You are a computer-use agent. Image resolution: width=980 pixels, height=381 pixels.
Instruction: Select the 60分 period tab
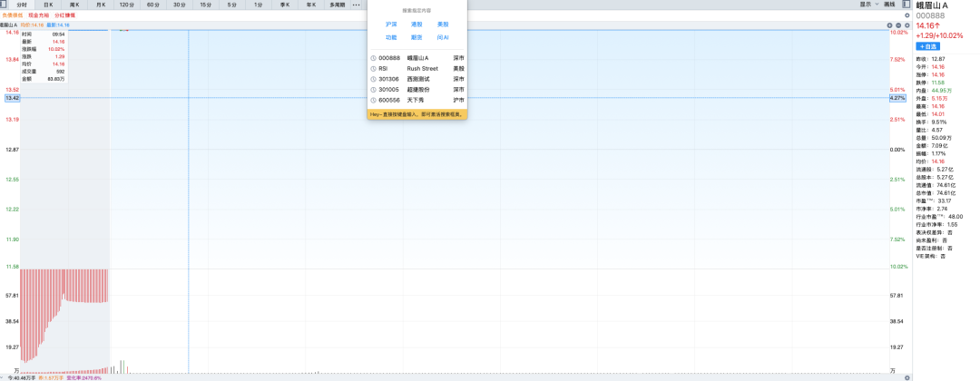coord(153,5)
